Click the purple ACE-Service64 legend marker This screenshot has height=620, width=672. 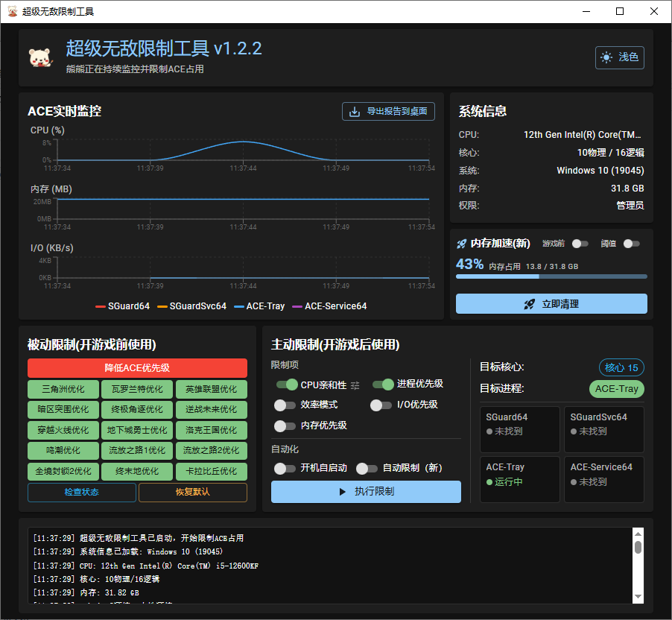tap(297, 306)
